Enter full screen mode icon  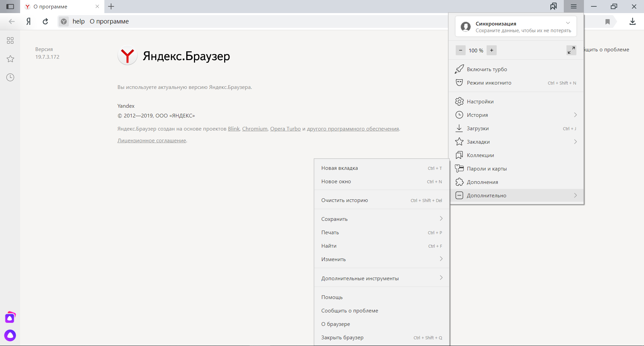572,50
